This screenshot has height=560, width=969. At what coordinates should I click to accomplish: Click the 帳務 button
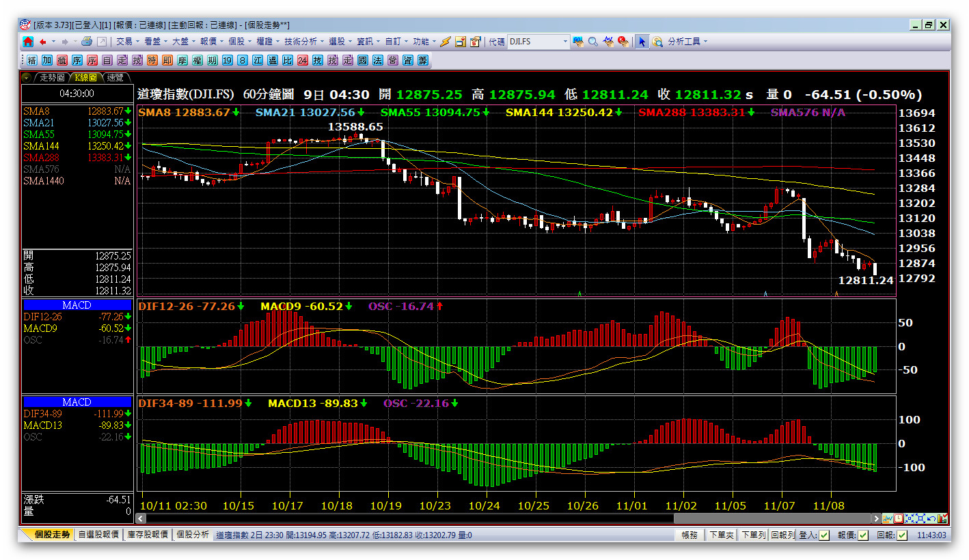click(690, 535)
